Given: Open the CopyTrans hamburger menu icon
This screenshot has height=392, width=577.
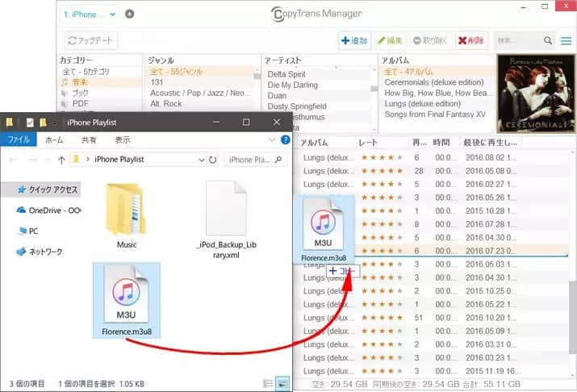Looking at the screenshot, I should point(566,41).
